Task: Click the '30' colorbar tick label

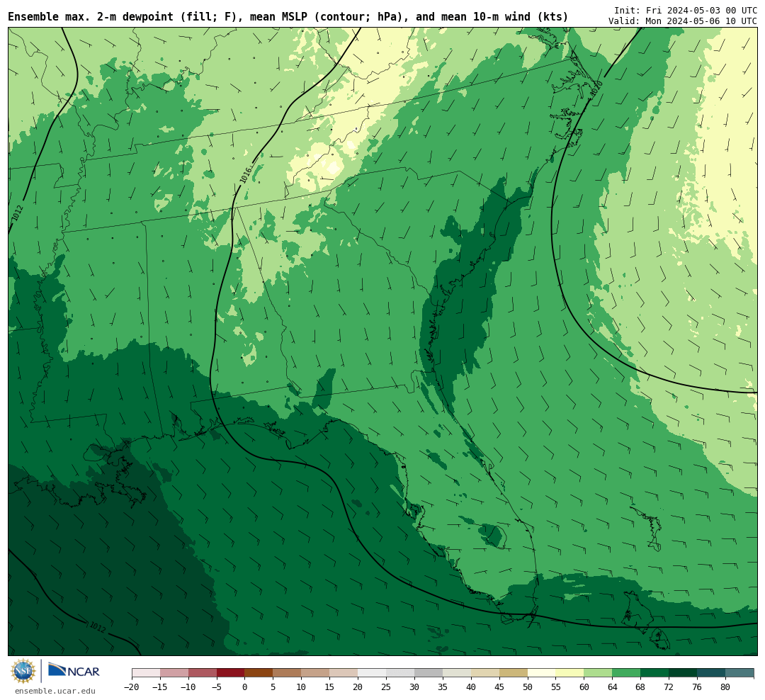Action: tap(414, 687)
